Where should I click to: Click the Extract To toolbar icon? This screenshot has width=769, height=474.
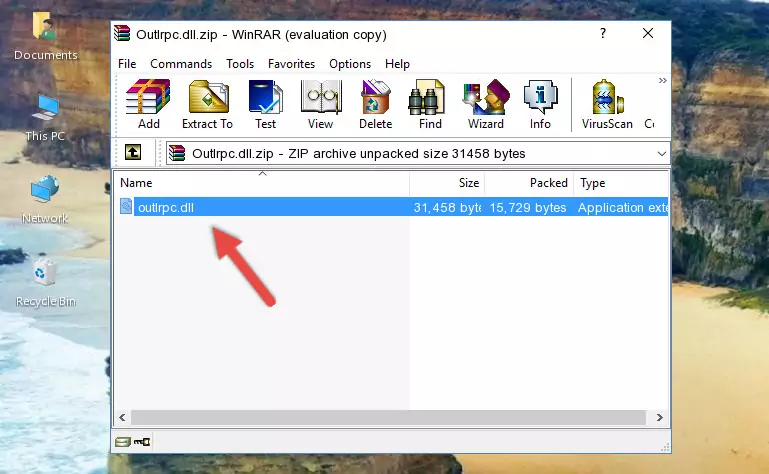(207, 104)
